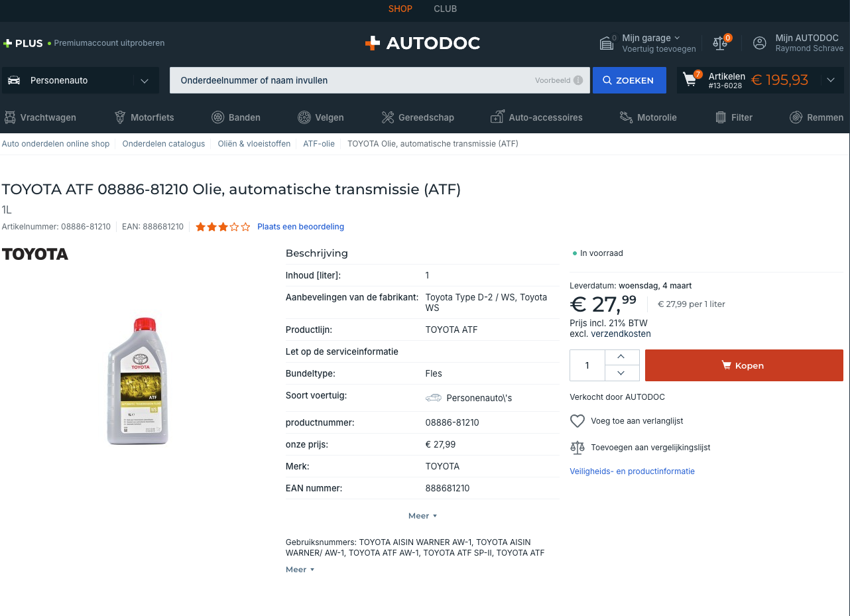Screen dimensions: 850x616
Task: Switch to the CLUB tab
Action: (445, 9)
